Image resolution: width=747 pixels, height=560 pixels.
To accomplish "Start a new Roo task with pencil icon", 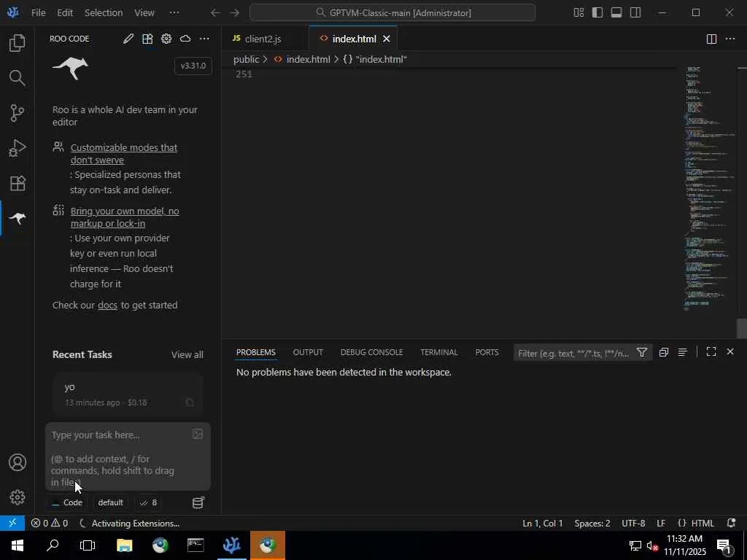I will [128, 39].
